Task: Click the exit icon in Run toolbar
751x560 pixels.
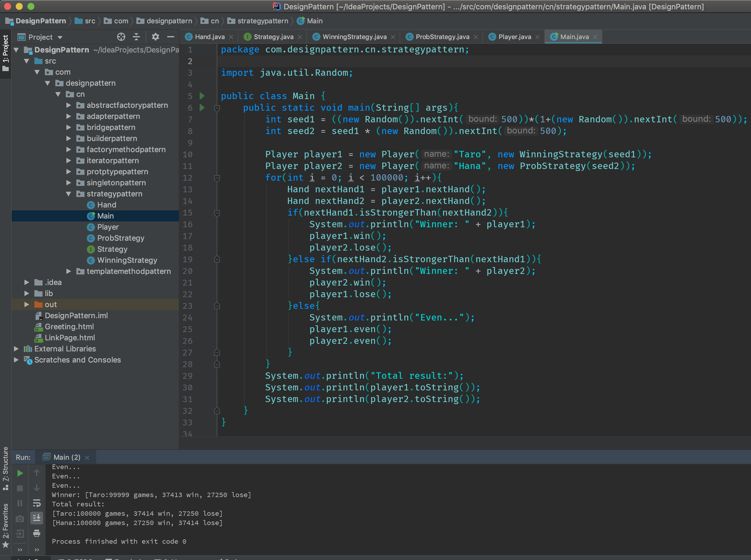Action: (20, 534)
